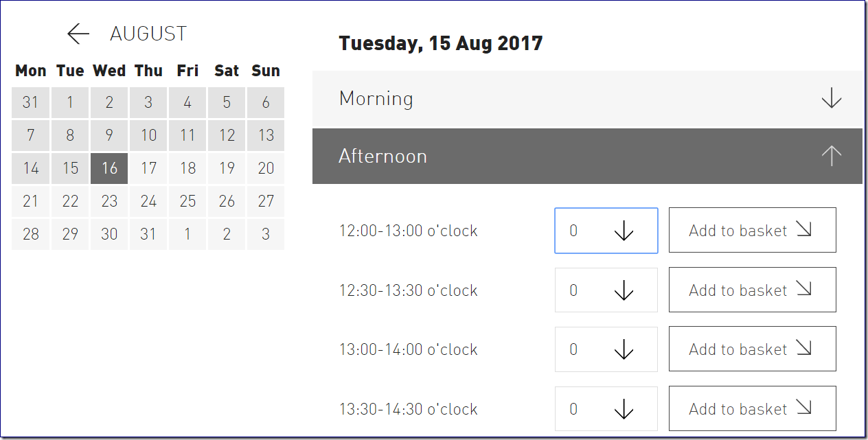868x440 pixels.
Task: Add the 12:30-13:30 slot to basket
Action: [752, 290]
